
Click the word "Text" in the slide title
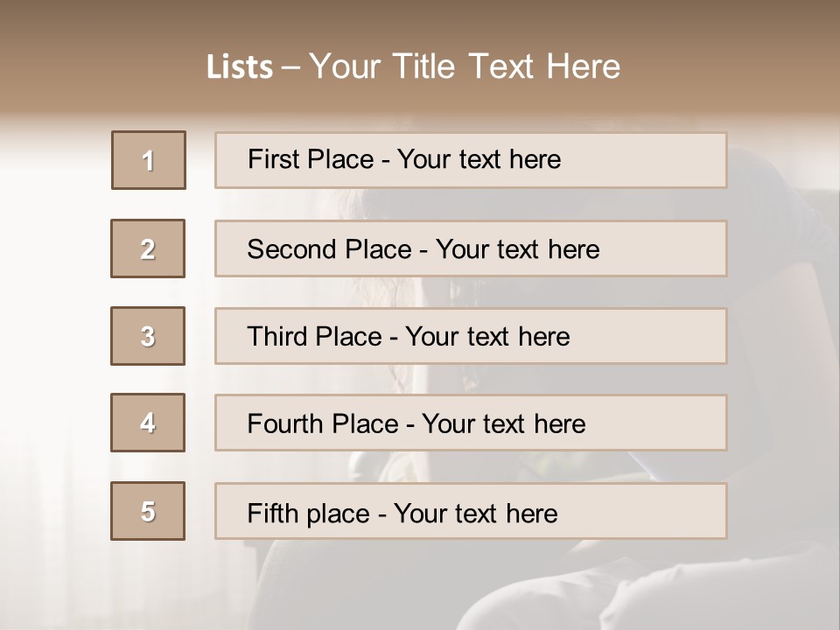[x=501, y=67]
